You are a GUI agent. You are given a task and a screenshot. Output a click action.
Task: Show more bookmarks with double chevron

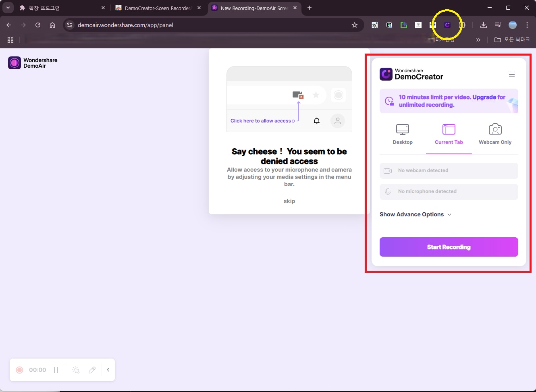(478, 40)
